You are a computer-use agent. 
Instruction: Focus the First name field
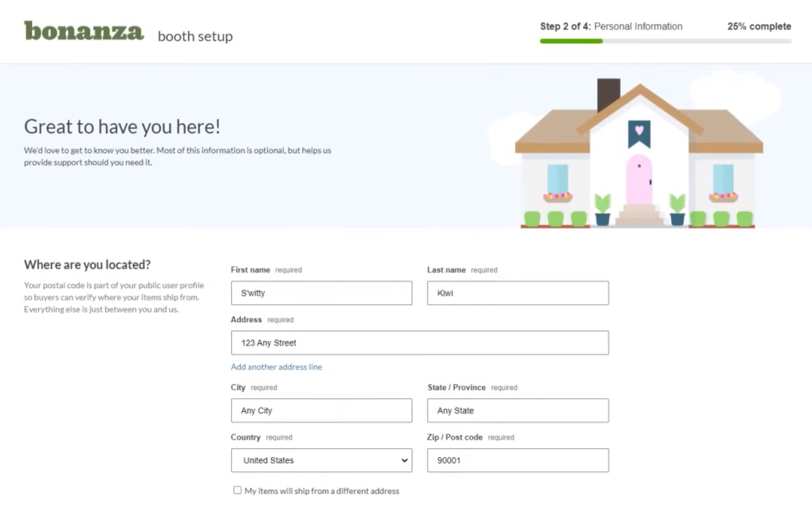click(321, 293)
